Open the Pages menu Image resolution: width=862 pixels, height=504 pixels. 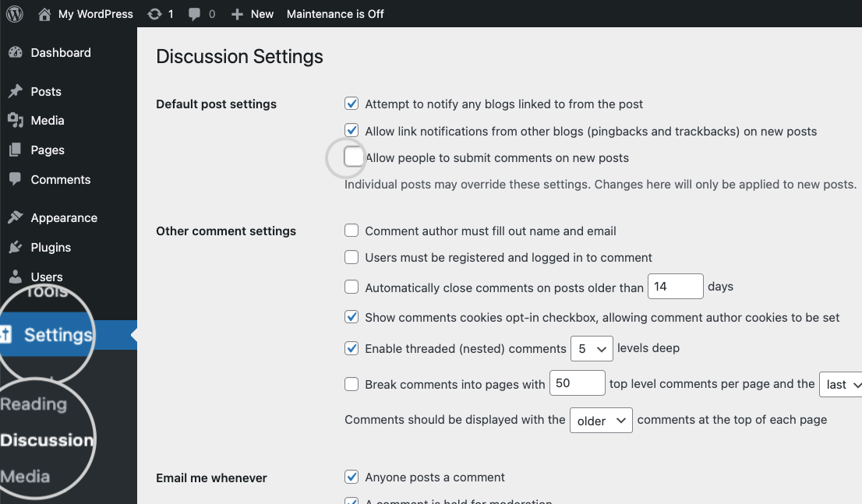click(x=48, y=150)
